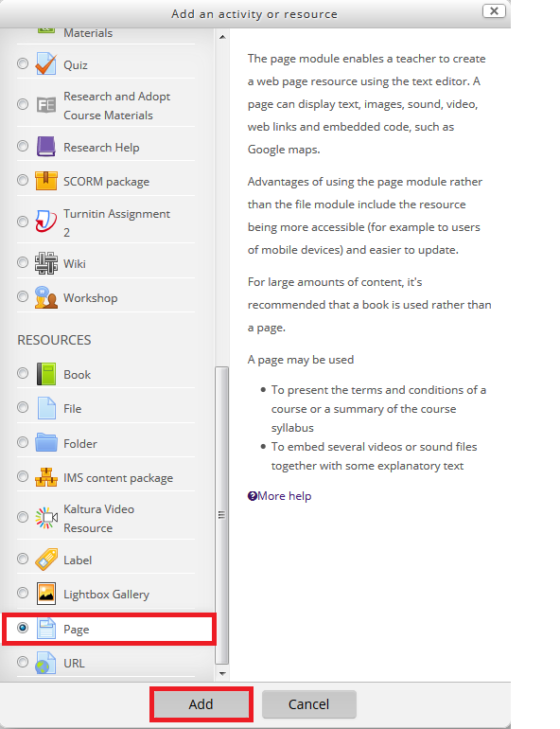560x729 pixels.
Task: Click the Label resource text
Action: click(78, 560)
